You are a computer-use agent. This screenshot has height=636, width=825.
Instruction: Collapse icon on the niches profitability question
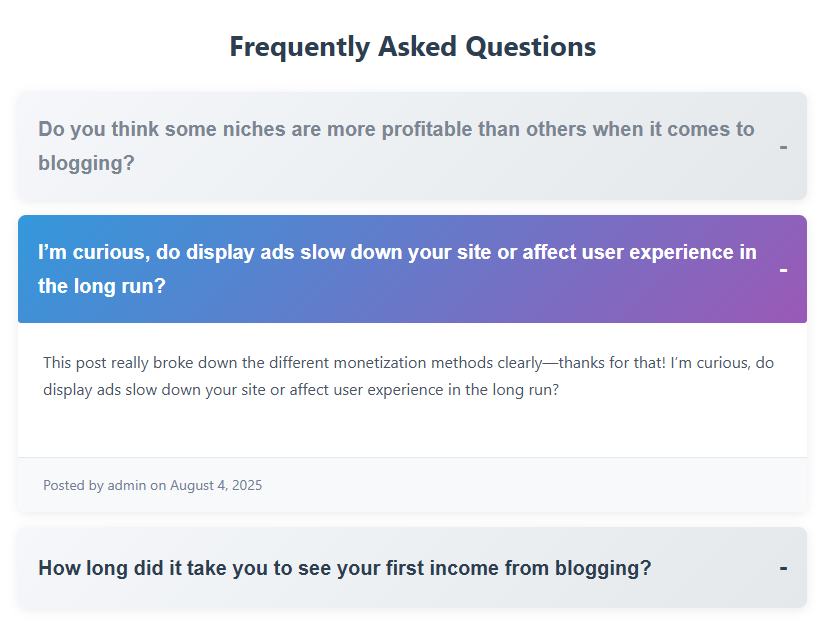783,147
